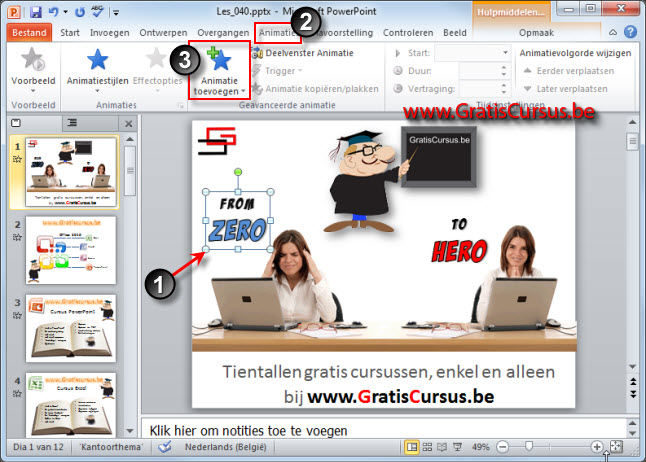Run spelling check from quick access toolbar
This screenshot has width=646, height=462.
[98, 12]
